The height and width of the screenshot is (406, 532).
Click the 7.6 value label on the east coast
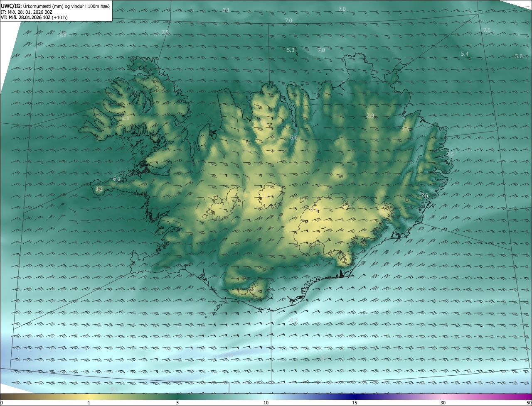(424, 196)
